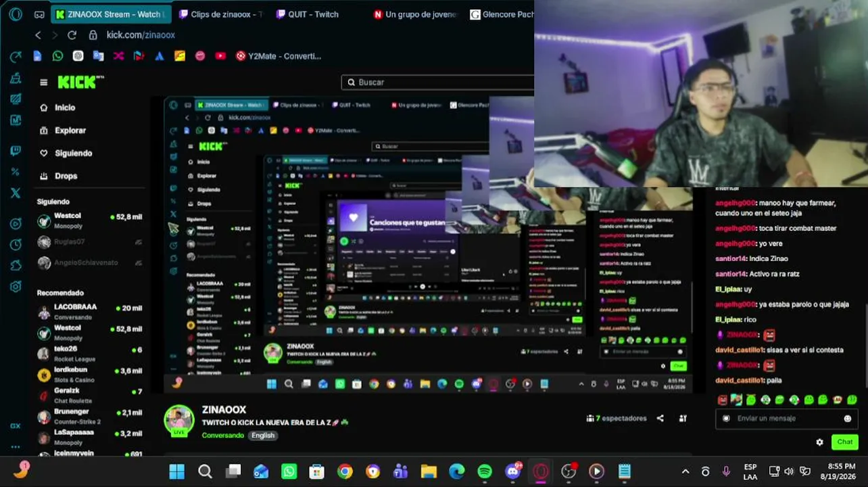Open offline channel Ruglas07
The width and height of the screenshot is (868, 487).
pos(90,242)
